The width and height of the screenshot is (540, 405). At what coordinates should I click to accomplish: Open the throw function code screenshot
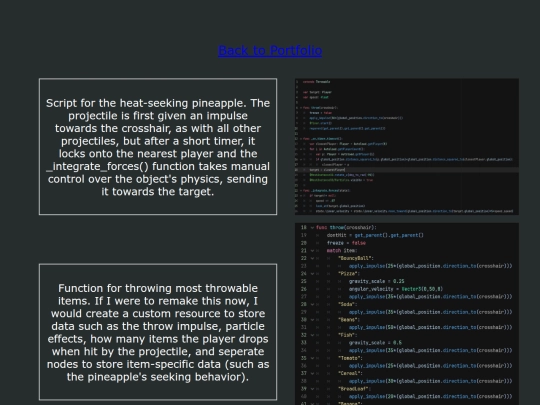pyautogui.click(x=407, y=314)
